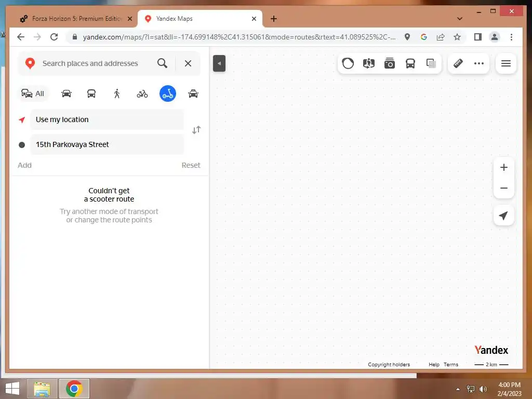Image resolution: width=532 pixels, height=399 pixels.
Task: Open network status tray icon
Action: coord(471,389)
